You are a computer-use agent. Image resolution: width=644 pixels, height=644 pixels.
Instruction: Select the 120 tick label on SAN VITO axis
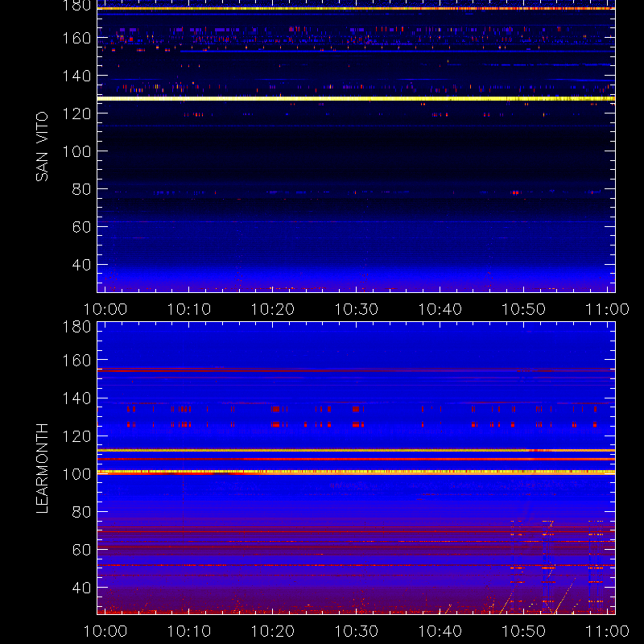click(x=76, y=114)
